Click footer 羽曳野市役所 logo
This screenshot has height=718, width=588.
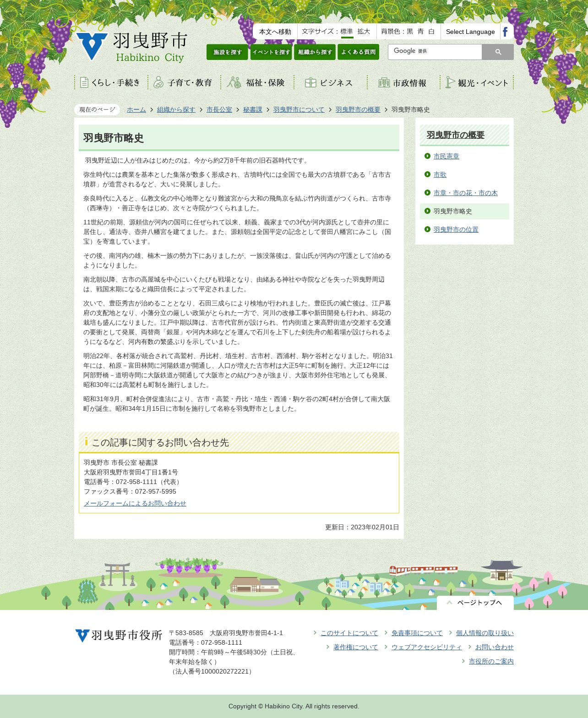tap(119, 636)
